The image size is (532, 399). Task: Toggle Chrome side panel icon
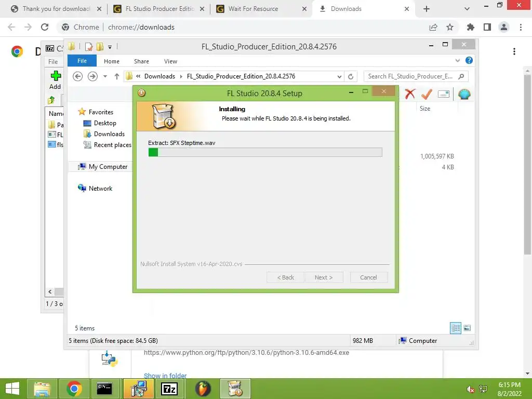point(487,27)
